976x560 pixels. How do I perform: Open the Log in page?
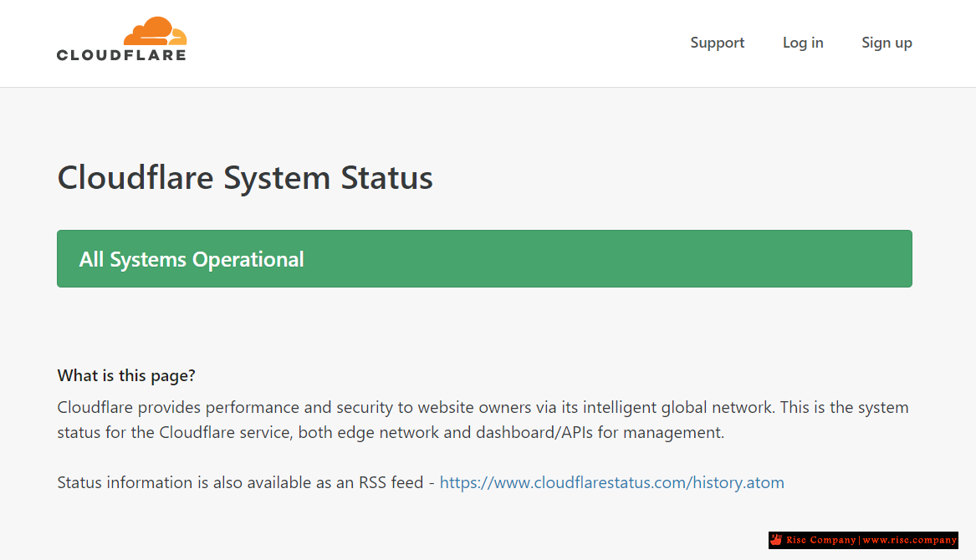(x=803, y=43)
